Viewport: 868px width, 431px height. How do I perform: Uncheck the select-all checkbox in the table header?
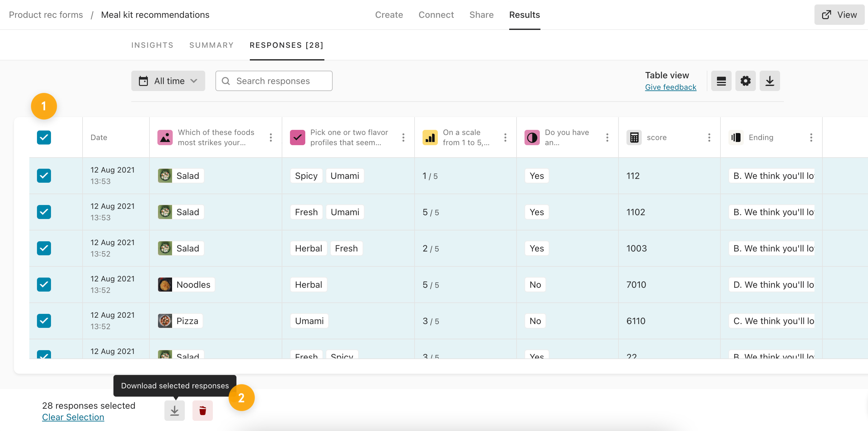coord(44,137)
